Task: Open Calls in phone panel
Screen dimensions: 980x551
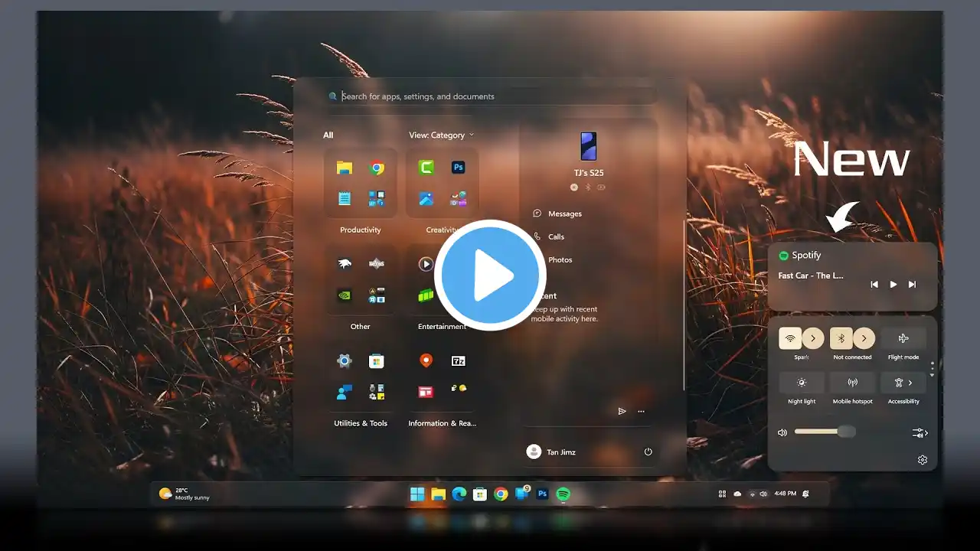Action: 549,236
